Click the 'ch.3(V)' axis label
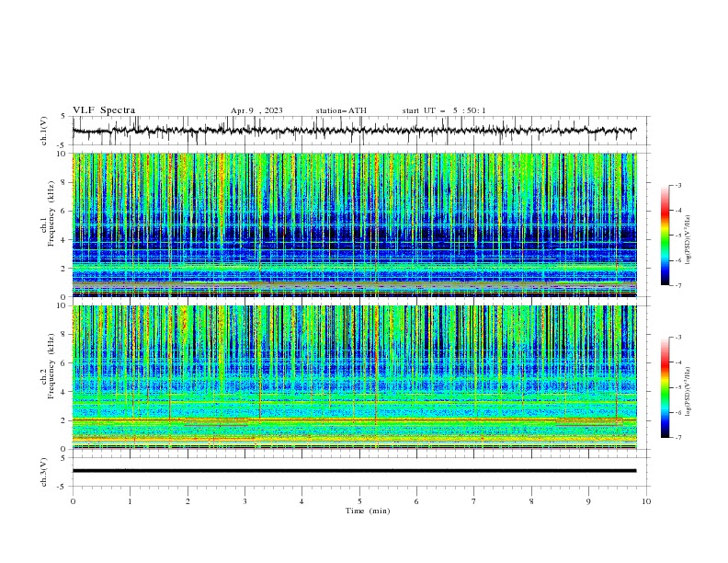The width and height of the screenshot is (728, 563). point(44,472)
